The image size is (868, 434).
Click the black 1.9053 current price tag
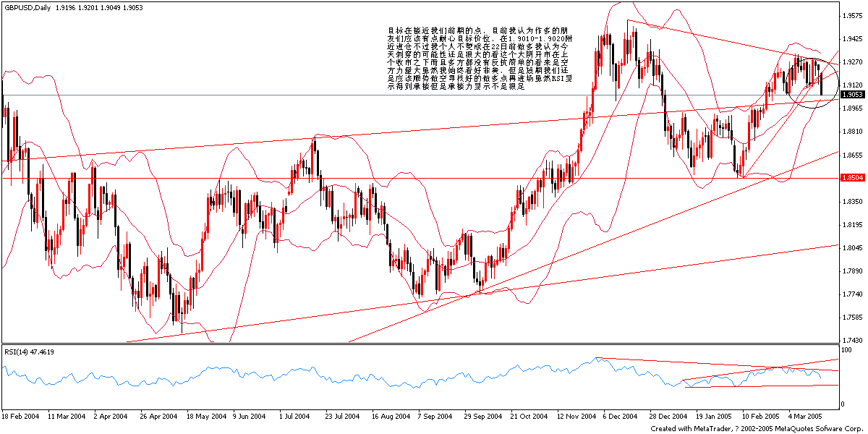[854, 95]
